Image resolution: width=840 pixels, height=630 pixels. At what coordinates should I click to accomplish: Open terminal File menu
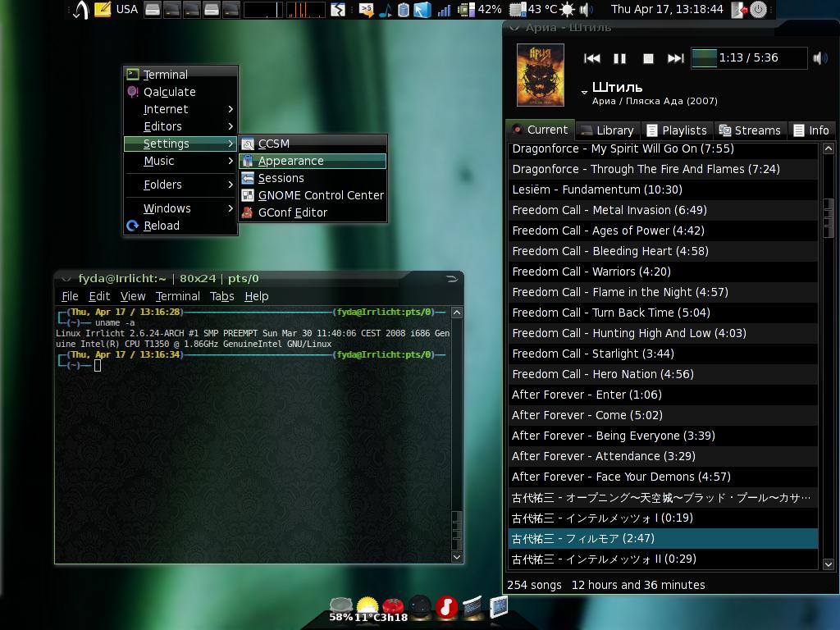point(70,296)
